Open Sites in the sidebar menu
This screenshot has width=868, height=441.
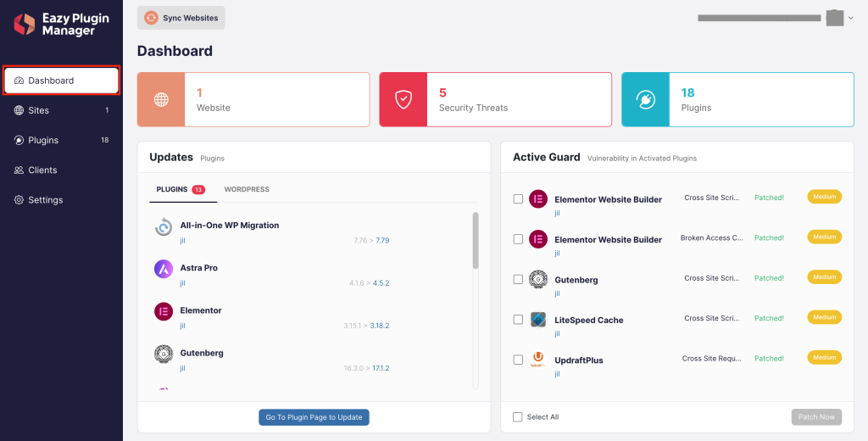pyautogui.click(x=61, y=110)
